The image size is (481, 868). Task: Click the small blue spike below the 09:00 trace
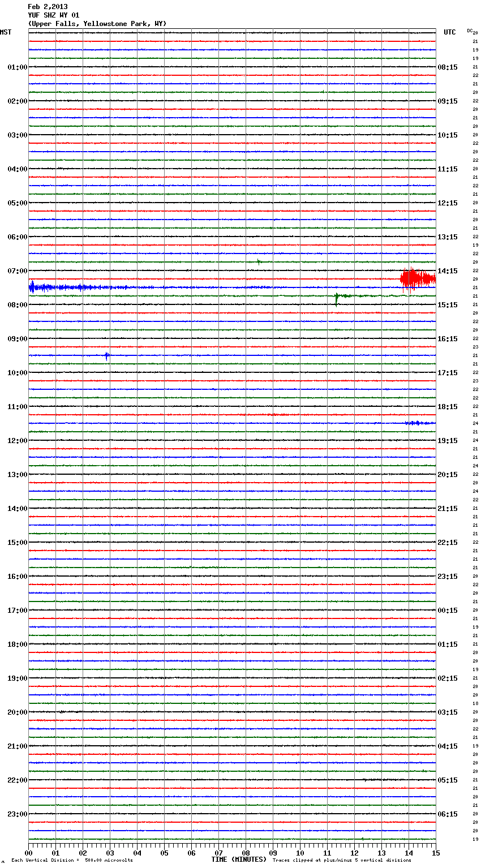point(106,356)
